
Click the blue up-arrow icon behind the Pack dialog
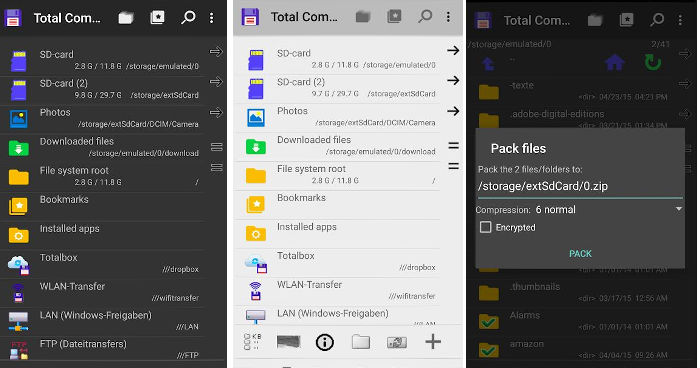pyautogui.click(x=488, y=64)
